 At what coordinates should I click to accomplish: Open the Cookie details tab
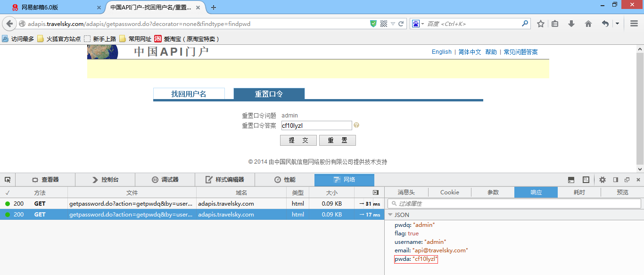click(x=450, y=192)
